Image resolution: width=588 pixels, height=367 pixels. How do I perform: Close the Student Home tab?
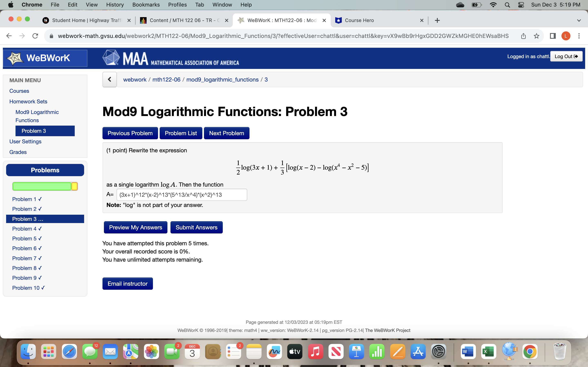129,20
